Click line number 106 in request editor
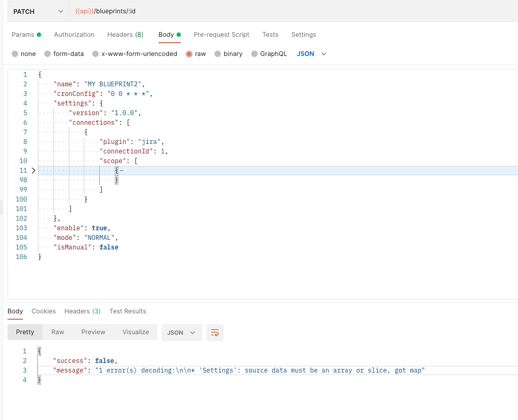The width and height of the screenshot is (518, 420). pyautogui.click(x=21, y=257)
